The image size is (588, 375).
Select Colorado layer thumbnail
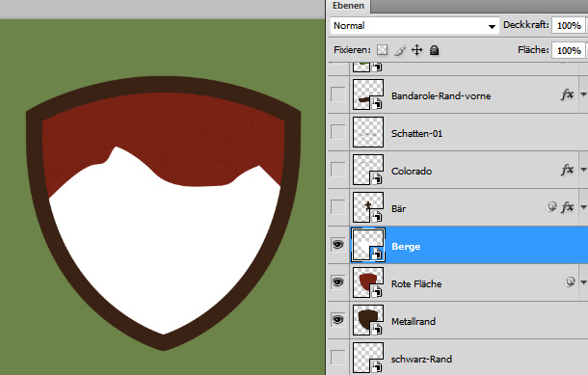pyautogui.click(x=368, y=170)
